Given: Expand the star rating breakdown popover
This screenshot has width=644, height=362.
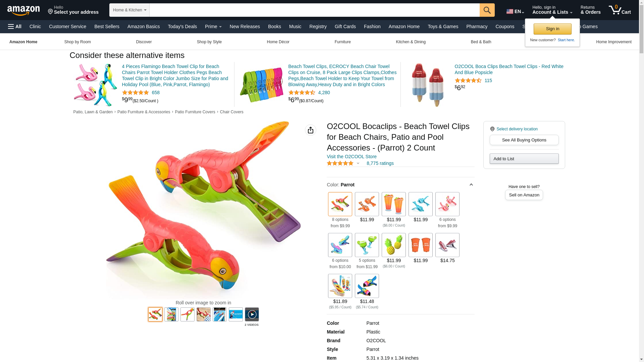Looking at the screenshot, I should (358, 164).
